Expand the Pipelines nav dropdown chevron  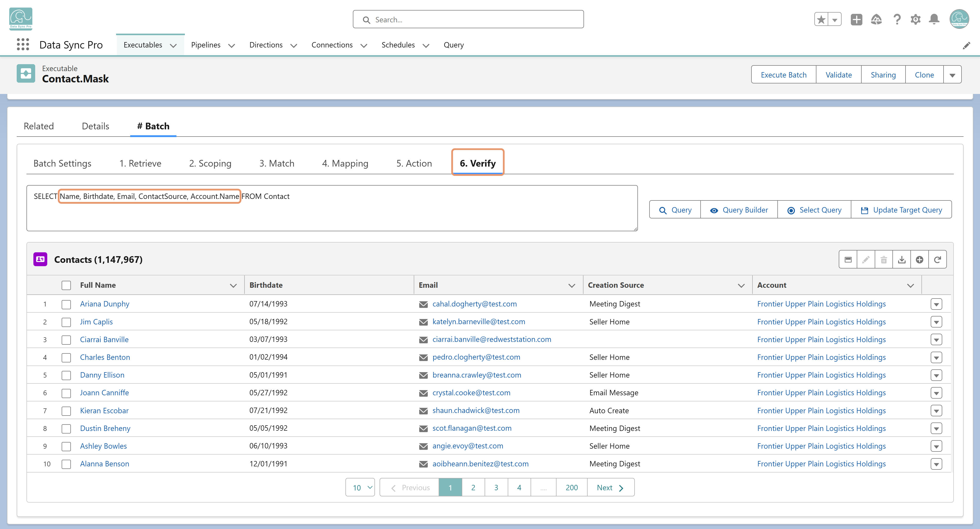[x=231, y=46]
